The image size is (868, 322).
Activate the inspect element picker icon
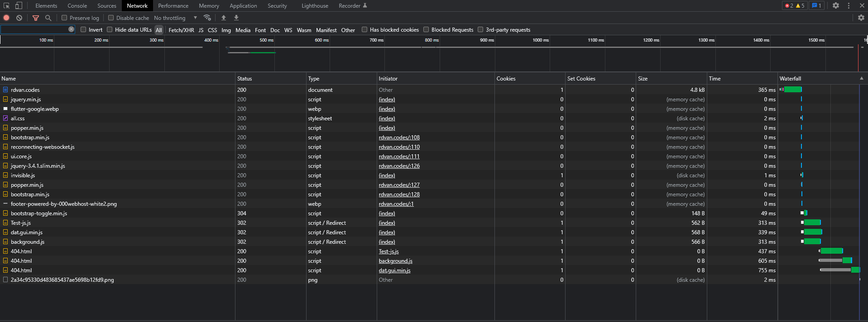tap(7, 5)
